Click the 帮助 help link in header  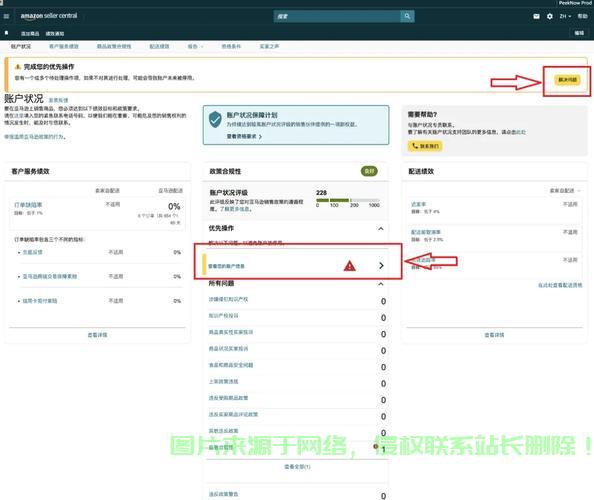coord(582,16)
